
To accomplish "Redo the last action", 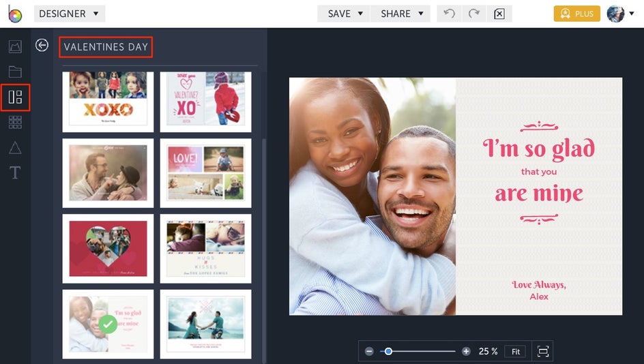I will (x=474, y=14).
